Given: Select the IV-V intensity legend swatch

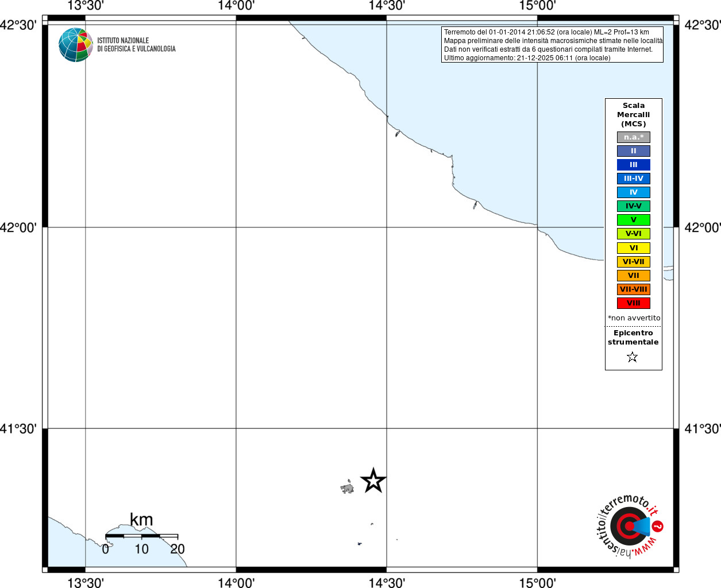Looking at the screenshot, I should pos(634,206).
